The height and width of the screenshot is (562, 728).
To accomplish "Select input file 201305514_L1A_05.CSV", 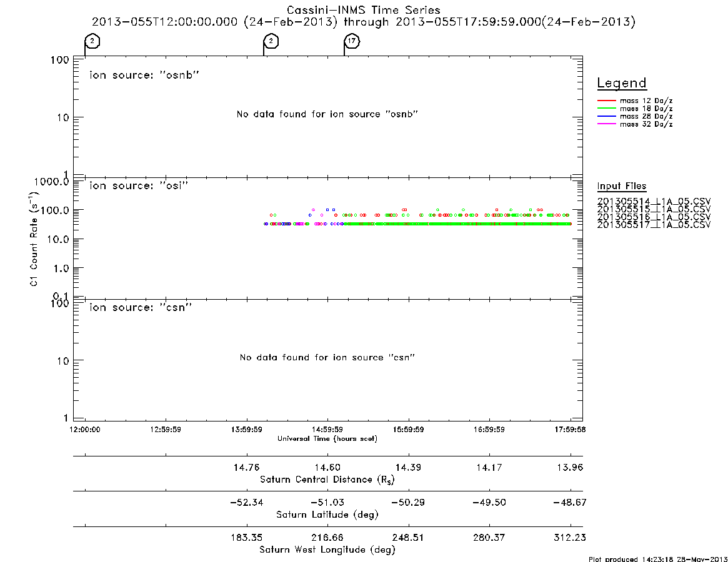I will click(x=654, y=202).
